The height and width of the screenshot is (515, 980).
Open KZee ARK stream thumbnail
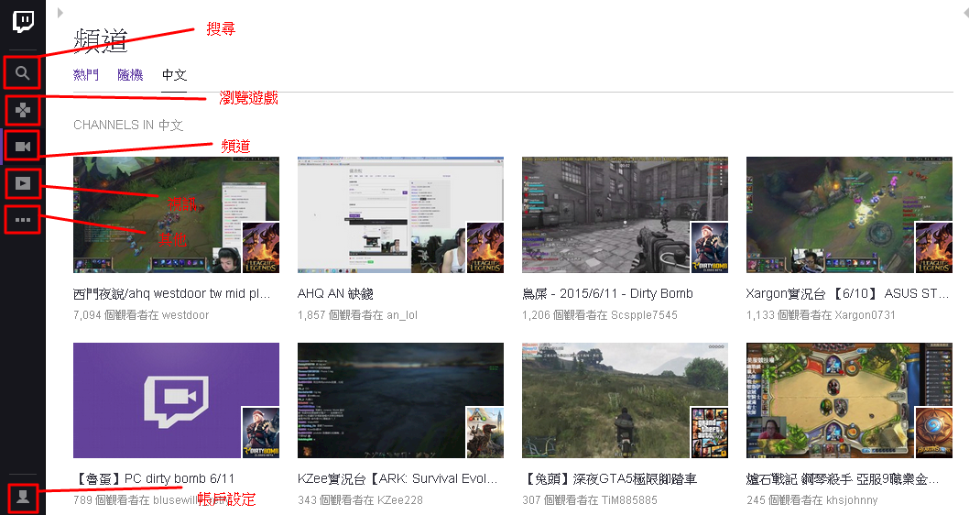(400, 400)
